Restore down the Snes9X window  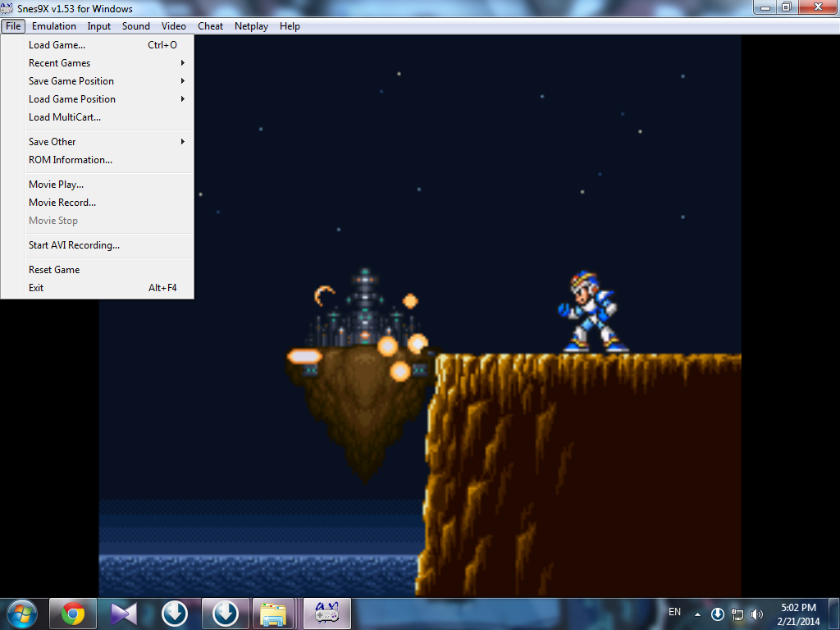[x=787, y=7]
